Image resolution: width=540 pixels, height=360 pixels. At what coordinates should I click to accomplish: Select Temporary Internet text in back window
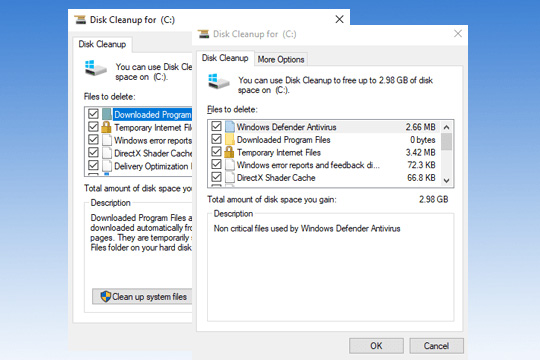(x=153, y=127)
